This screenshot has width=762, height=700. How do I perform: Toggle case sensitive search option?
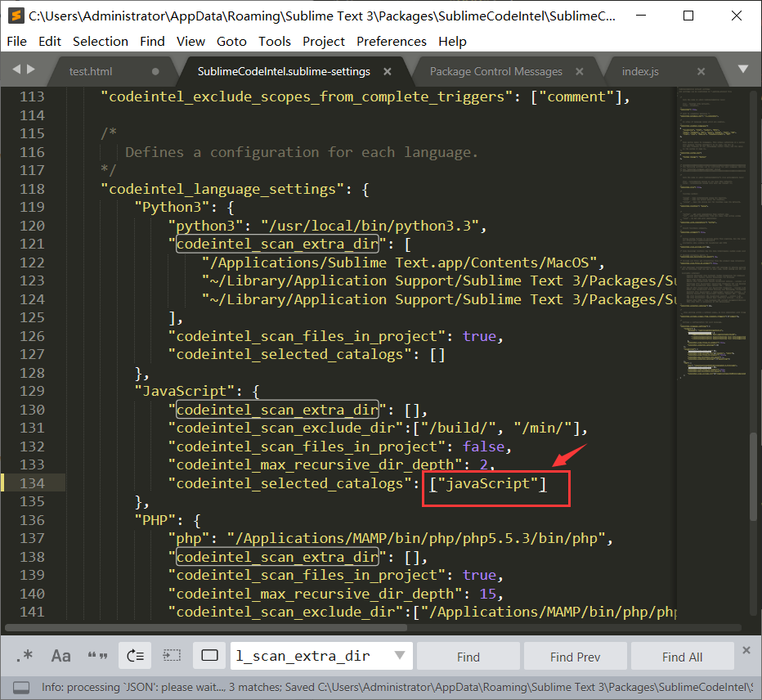[61, 656]
